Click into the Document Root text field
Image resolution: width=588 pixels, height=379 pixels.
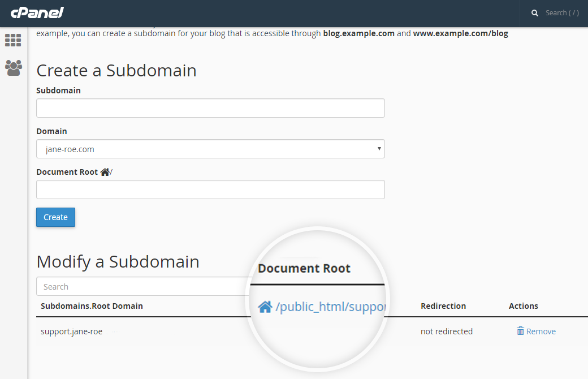point(210,189)
